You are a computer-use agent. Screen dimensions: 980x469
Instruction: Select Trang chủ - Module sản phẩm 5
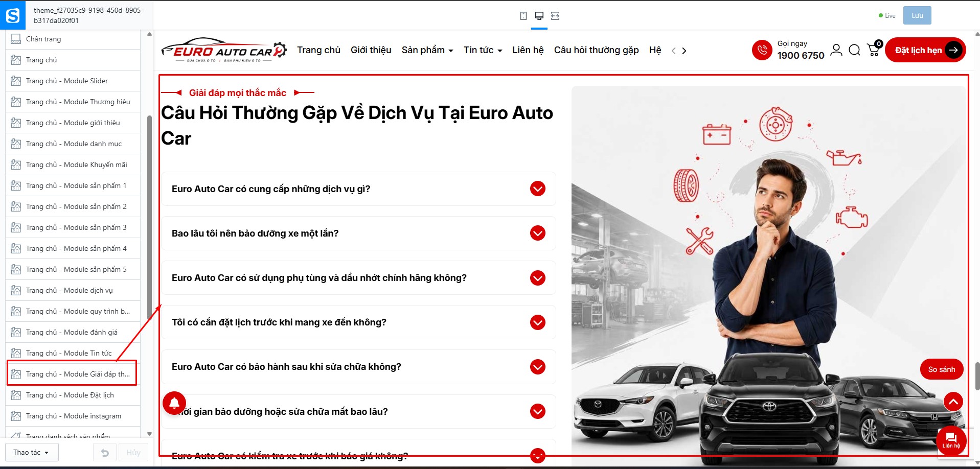point(73,269)
